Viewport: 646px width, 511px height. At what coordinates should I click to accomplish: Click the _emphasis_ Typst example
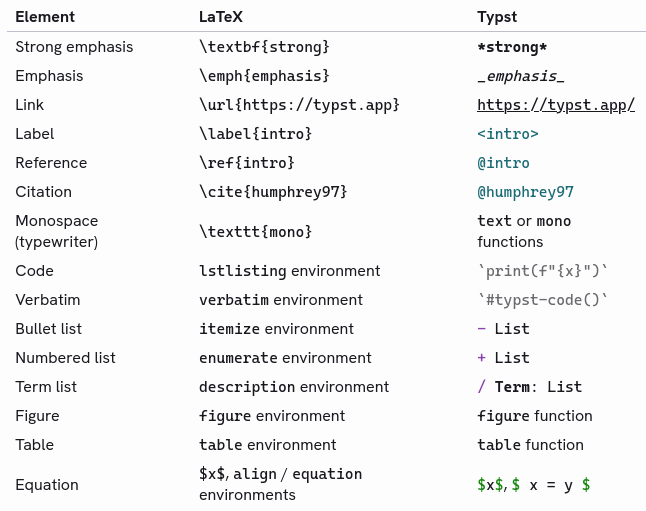[520, 76]
